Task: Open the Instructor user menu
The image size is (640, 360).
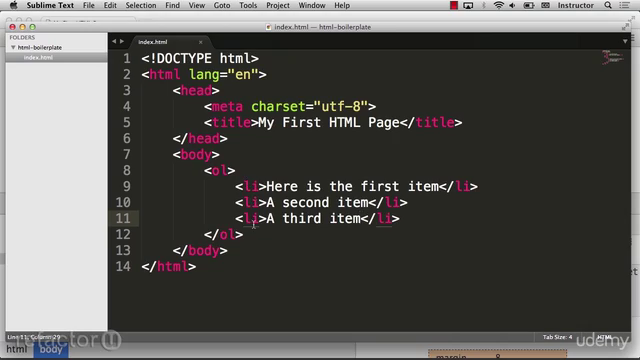Action: point(576,5)
